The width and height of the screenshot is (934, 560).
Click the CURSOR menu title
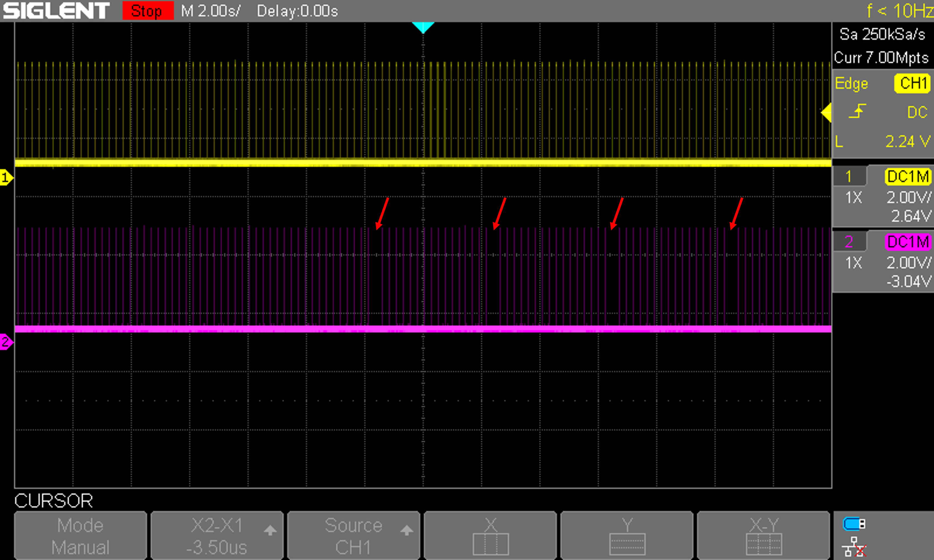54,501
